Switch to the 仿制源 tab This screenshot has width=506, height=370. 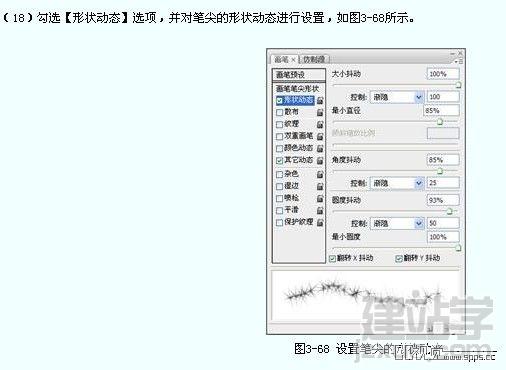[314, 60]
